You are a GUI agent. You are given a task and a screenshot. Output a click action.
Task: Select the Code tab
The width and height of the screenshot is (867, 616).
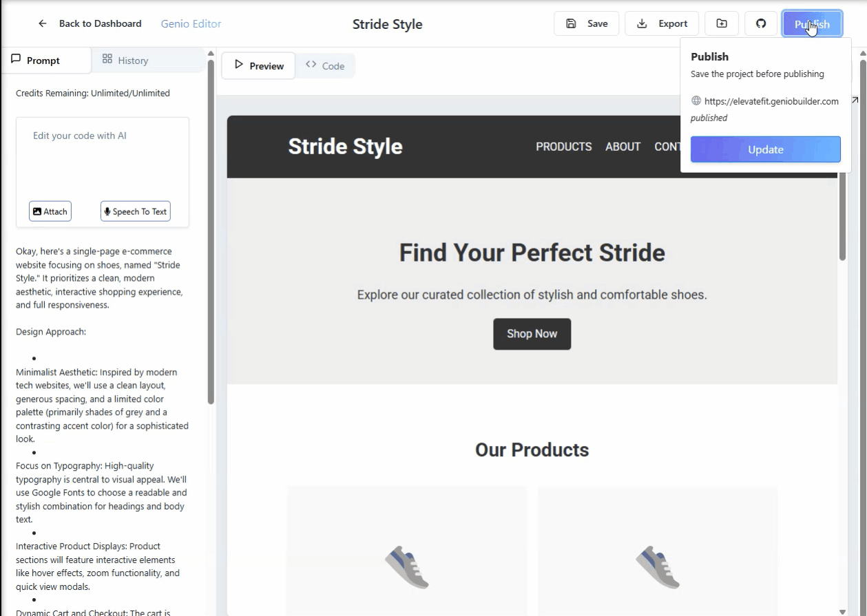[x=325, y=66]
